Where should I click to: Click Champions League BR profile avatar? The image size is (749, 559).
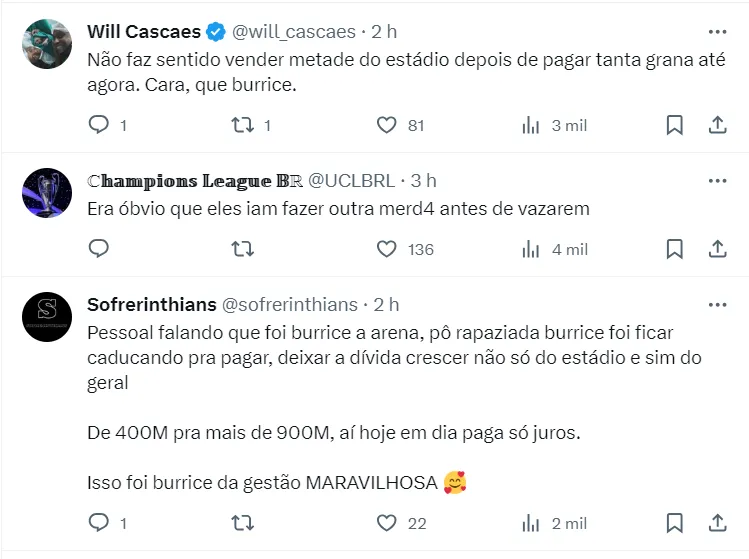click(46, 193)
